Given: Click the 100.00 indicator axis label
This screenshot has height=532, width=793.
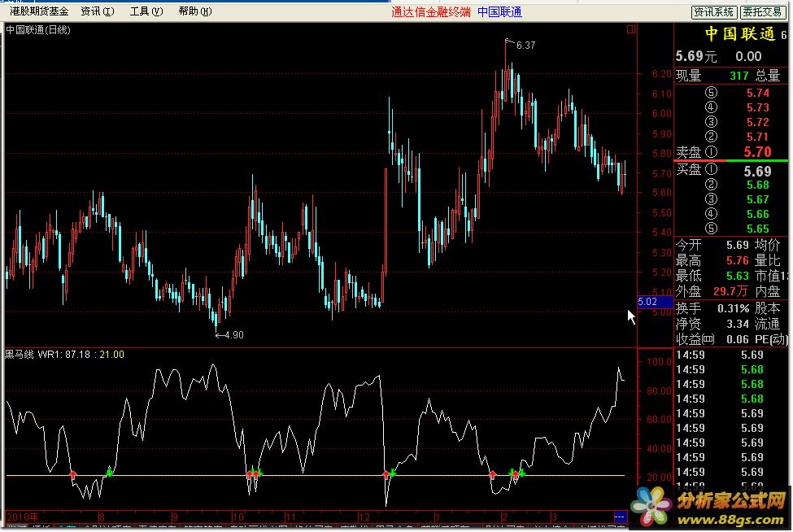Looking at the screenshot, I should pyautogui.click(x=660, y=362).
